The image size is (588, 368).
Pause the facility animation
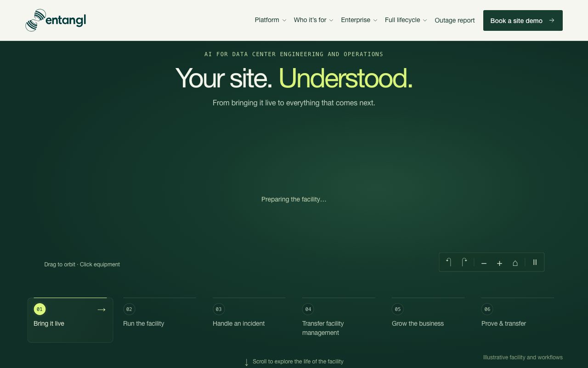click(x=535, y=262)
